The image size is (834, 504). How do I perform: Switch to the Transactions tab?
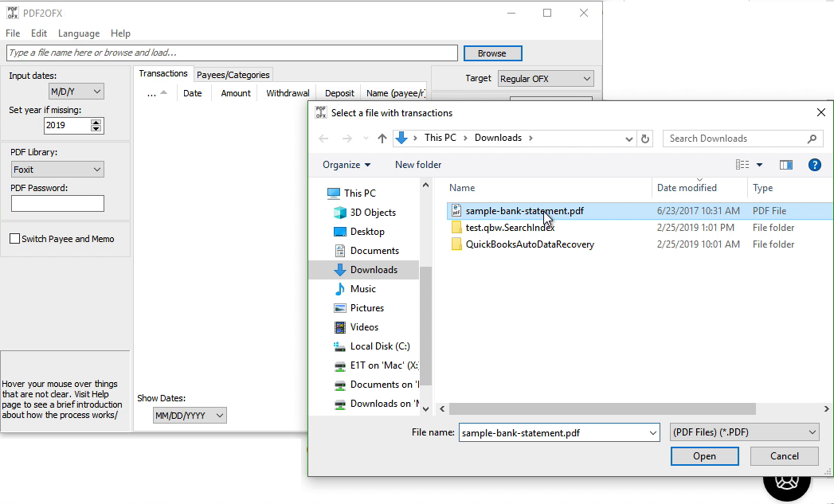point(162,73)
